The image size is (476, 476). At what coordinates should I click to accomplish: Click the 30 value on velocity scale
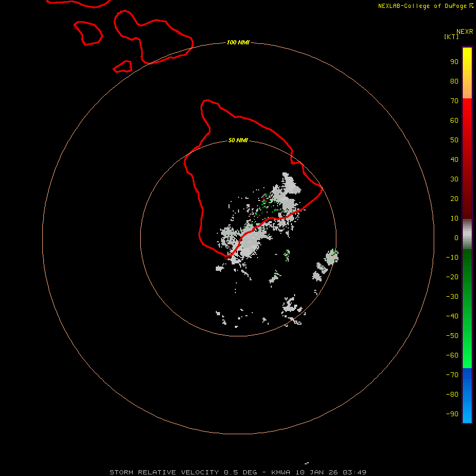[x=454, y=179]
